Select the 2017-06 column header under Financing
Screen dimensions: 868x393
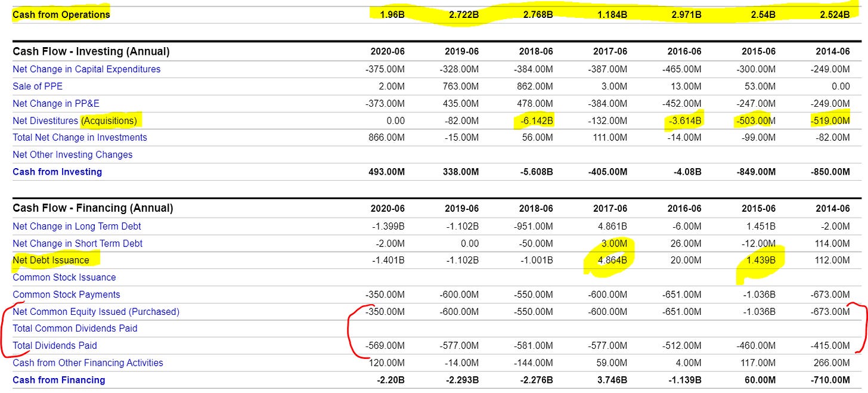point(610,209)
